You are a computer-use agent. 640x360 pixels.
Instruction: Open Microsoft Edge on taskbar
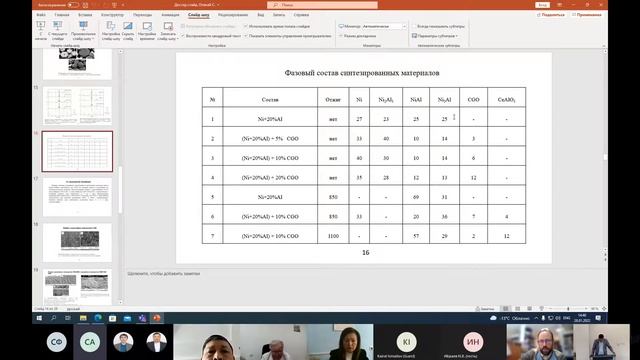(98, 318)
